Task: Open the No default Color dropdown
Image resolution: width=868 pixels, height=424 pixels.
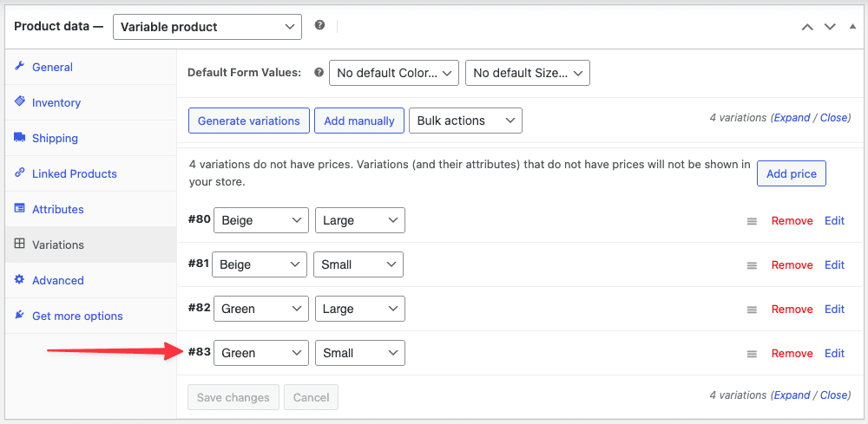Action: click(393, 73)
